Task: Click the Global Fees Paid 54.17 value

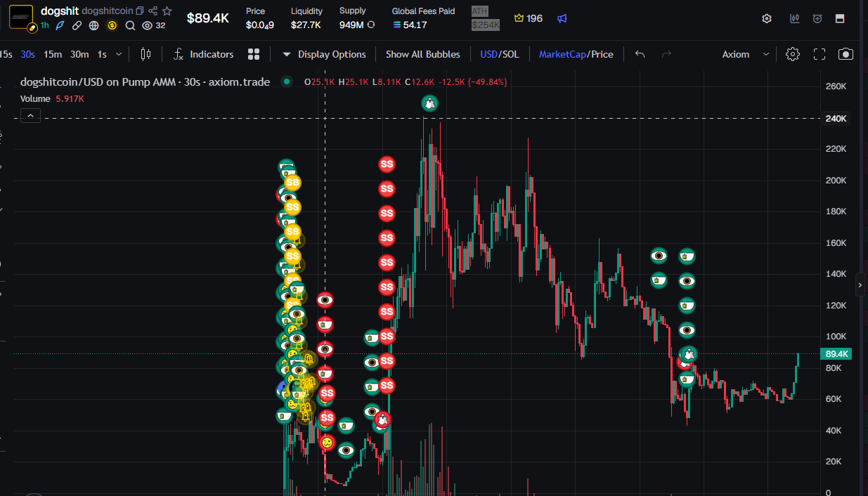Action: (x=410, y=25)
